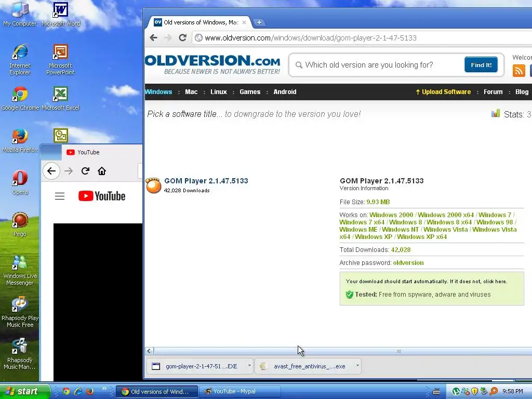Click the horizontal scrollbar left arrow
This screenshot has width=532, height=399.
pos(149,351)
